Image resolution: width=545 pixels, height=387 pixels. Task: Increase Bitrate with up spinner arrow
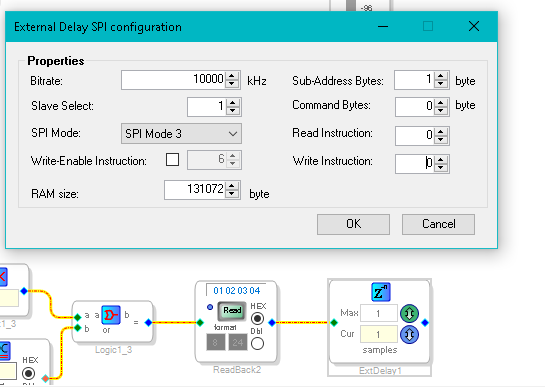[232, 76]
